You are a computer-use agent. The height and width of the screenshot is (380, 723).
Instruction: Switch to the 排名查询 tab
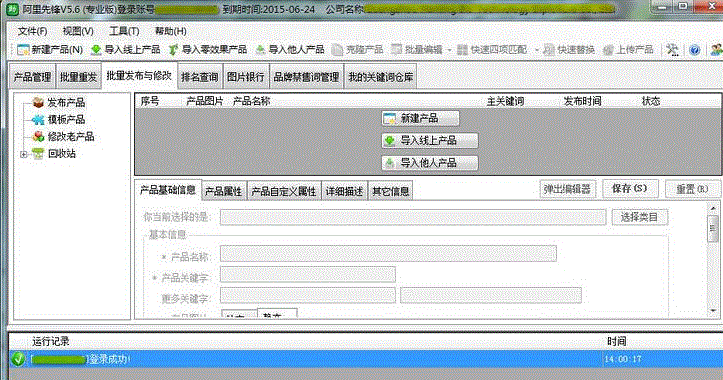(199, 77)
